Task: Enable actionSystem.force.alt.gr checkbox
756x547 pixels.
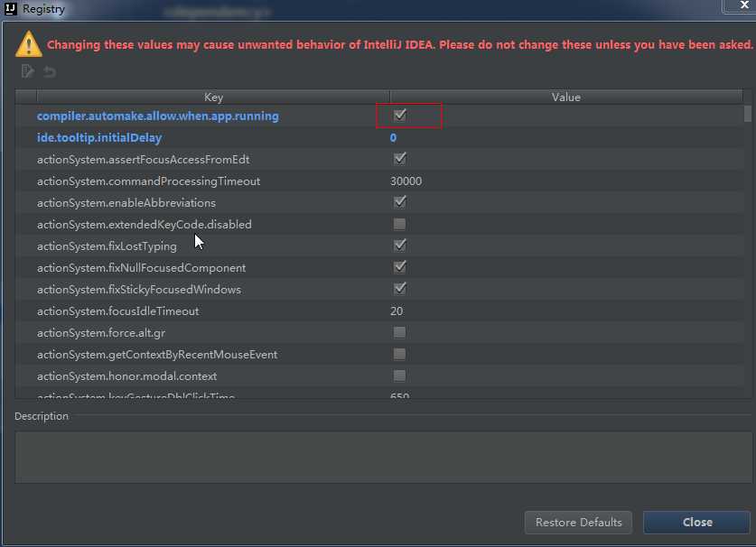Action: tap(399, 332)
